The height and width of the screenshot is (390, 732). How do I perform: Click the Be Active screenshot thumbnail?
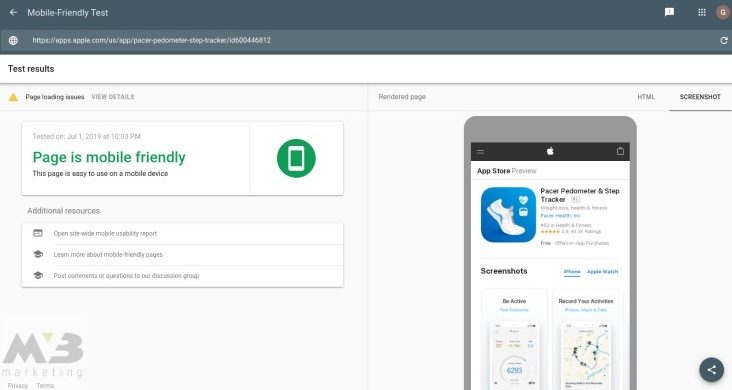tap(514, 340)
